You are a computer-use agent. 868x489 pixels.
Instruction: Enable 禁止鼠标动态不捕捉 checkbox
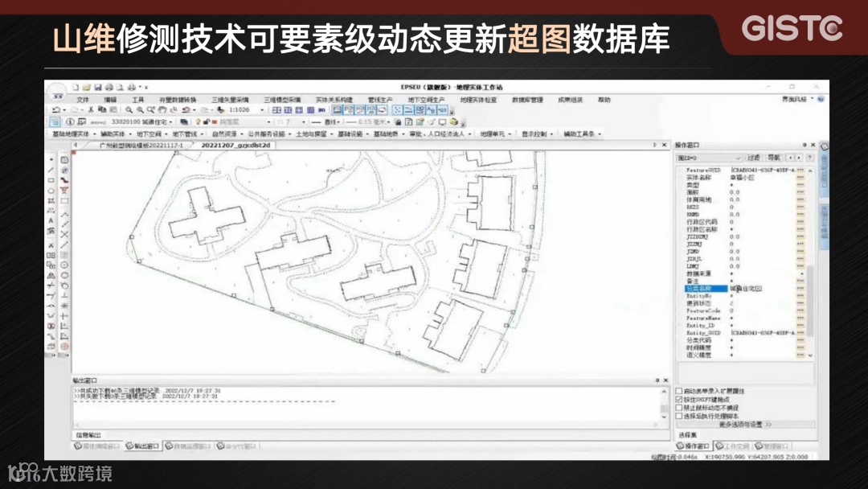click(678, 408)
